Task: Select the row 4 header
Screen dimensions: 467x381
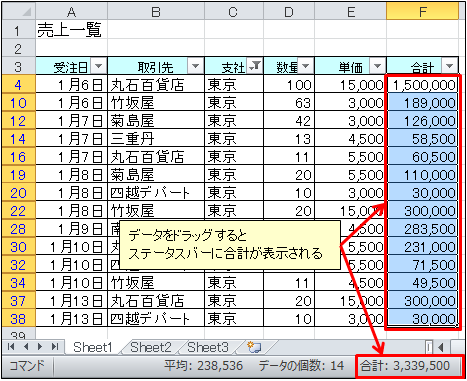Action: click(x=18, y=84)
